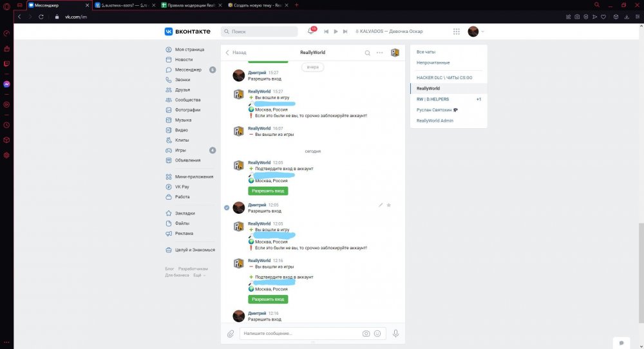
Task: Open Opera sidebar settings gear
Action: pyautogui.click(x=6, y=155)
